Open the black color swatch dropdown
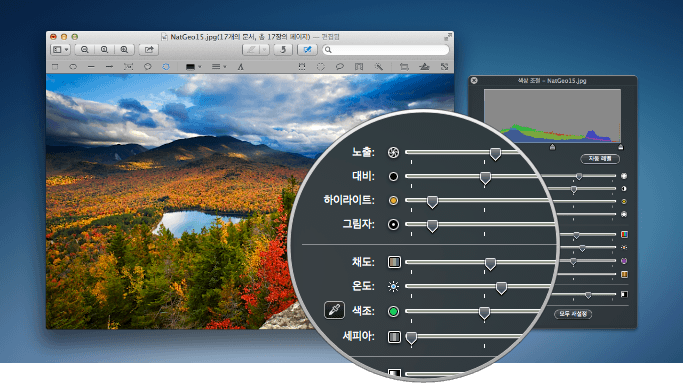The width and height of the screenshot is (683, 384). point(193,67)
